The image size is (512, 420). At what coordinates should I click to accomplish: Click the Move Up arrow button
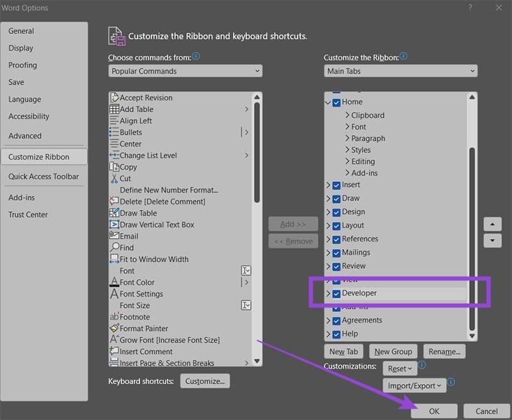pyautogui.click(x=492, y=224)
